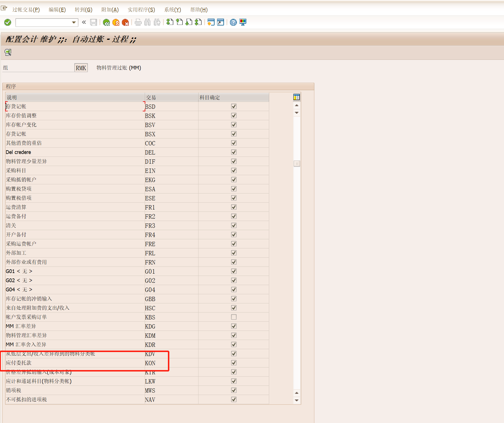Viewport: 504px width, 423px height.
Task: Click the table scroll up arrow at top
Action: click(297, 105)
